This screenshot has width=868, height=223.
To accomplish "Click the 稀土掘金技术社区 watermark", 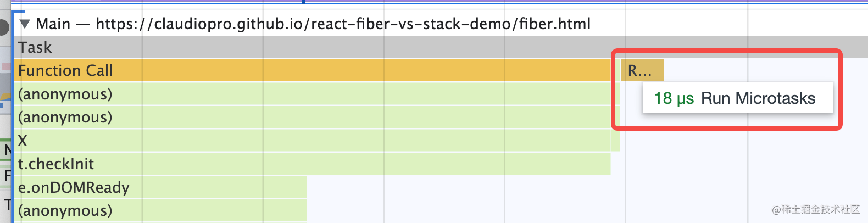I will click(x=815, y=209).
